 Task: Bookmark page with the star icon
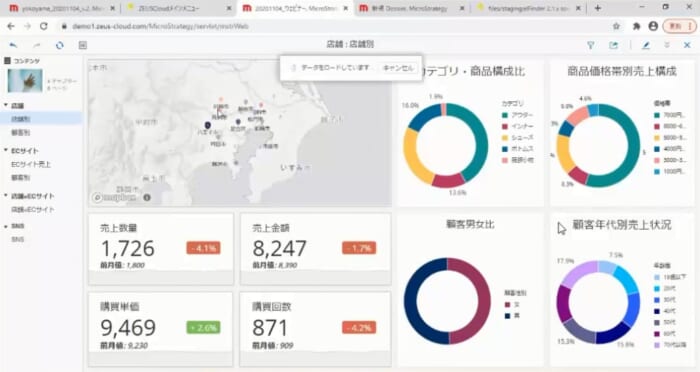pos(617,26)
